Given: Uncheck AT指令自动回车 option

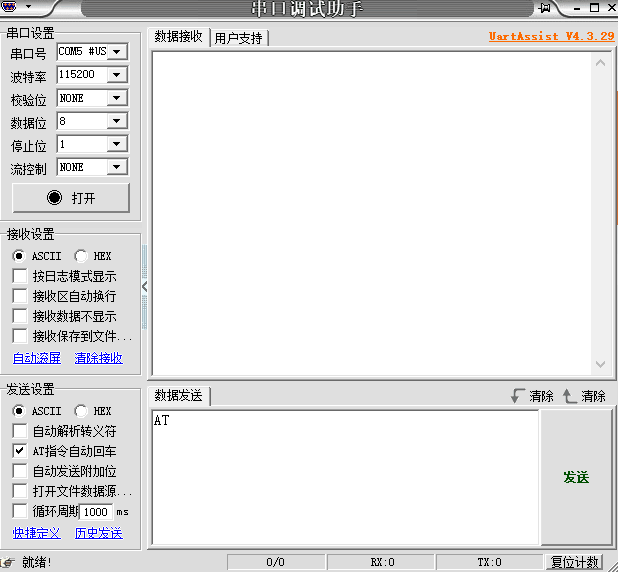Looking at the screenshot, I should [x=20, y=451].
